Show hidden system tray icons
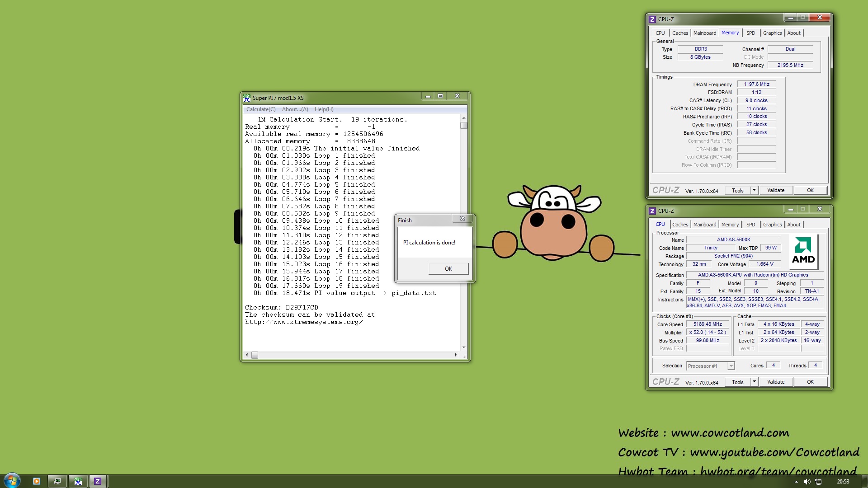This screenshot has height=488, width=868. click(796, 482)
